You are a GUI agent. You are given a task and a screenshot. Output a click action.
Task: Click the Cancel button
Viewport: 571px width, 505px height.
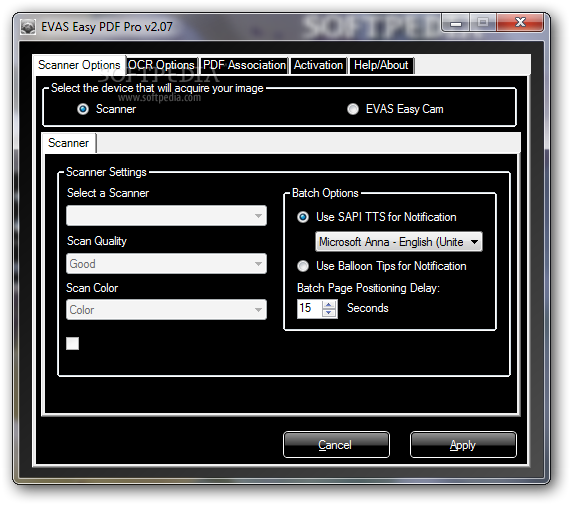point(336,445)
